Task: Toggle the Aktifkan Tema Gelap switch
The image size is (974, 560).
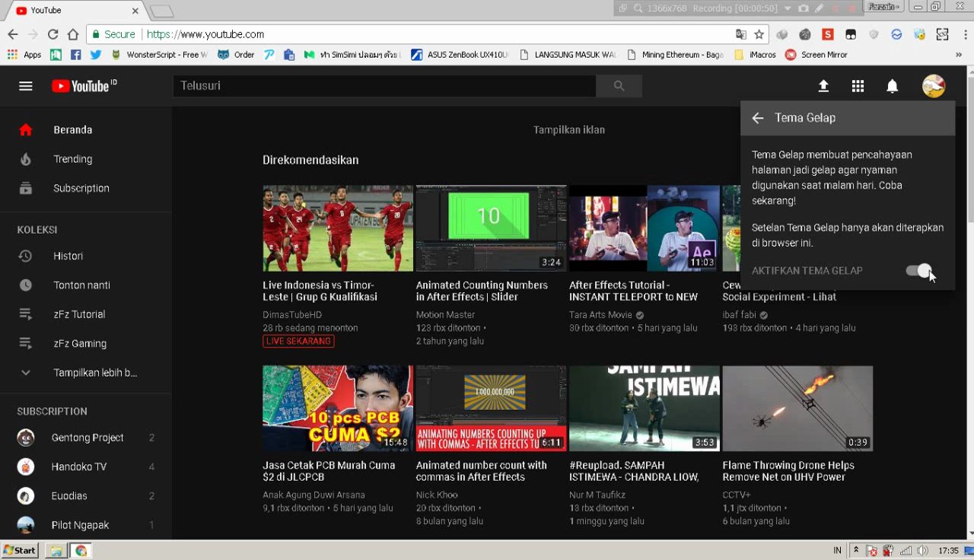Action: coord(919,271)
